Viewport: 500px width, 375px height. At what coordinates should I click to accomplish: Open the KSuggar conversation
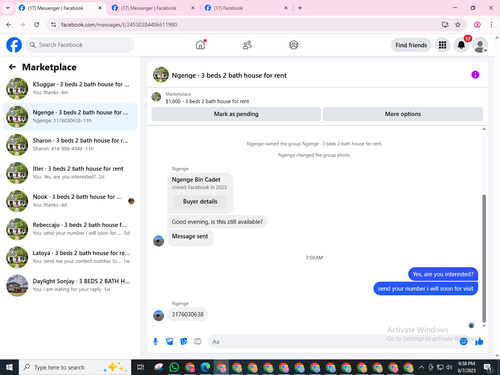[70, 88]
